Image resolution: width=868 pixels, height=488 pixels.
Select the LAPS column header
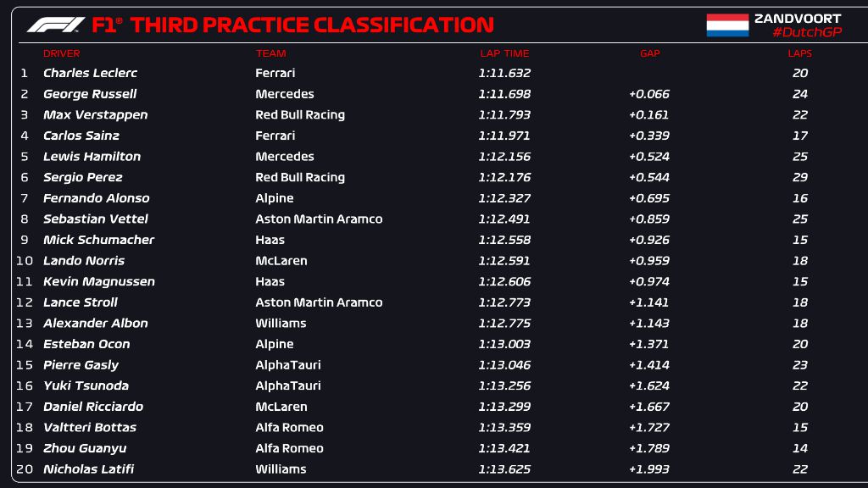[x=799, y=53]
